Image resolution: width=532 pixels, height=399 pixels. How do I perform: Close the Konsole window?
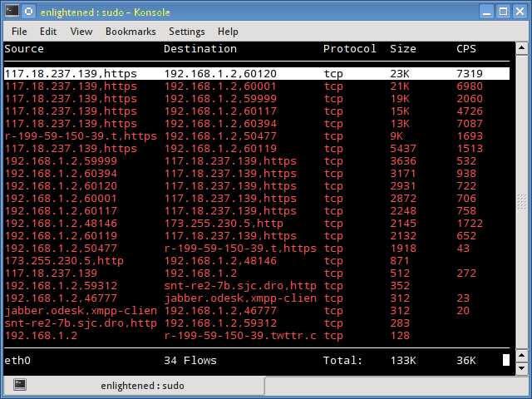tap(520, 12)
